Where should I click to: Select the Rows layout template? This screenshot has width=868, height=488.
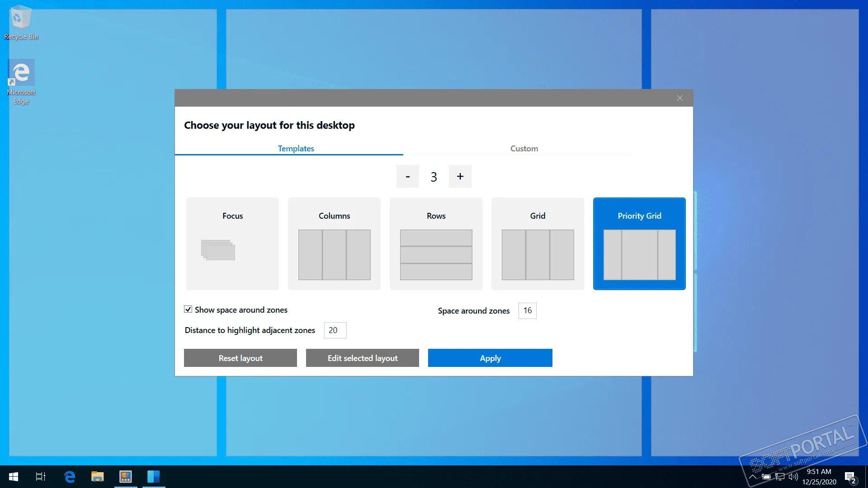click(x=436, y=244)
